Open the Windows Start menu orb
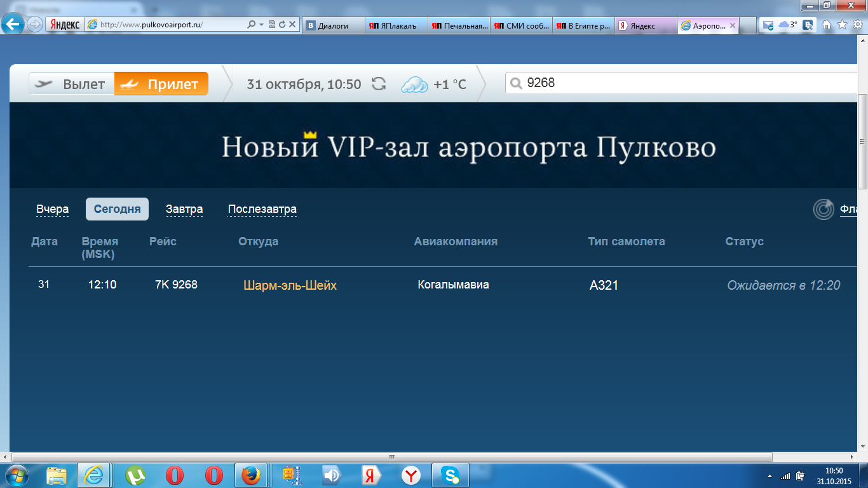This screenshot has width=868, height=488. click(x=16, y=475)
